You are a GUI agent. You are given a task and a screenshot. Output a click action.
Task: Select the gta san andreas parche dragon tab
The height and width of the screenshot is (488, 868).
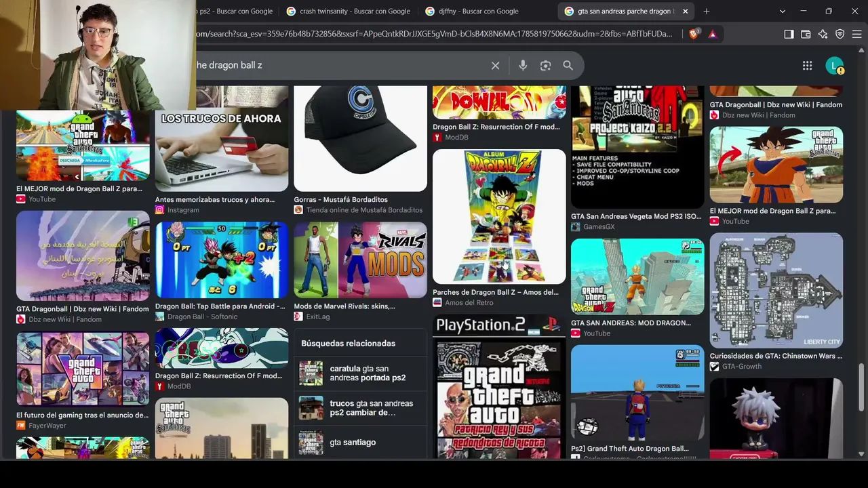point(625,11)
